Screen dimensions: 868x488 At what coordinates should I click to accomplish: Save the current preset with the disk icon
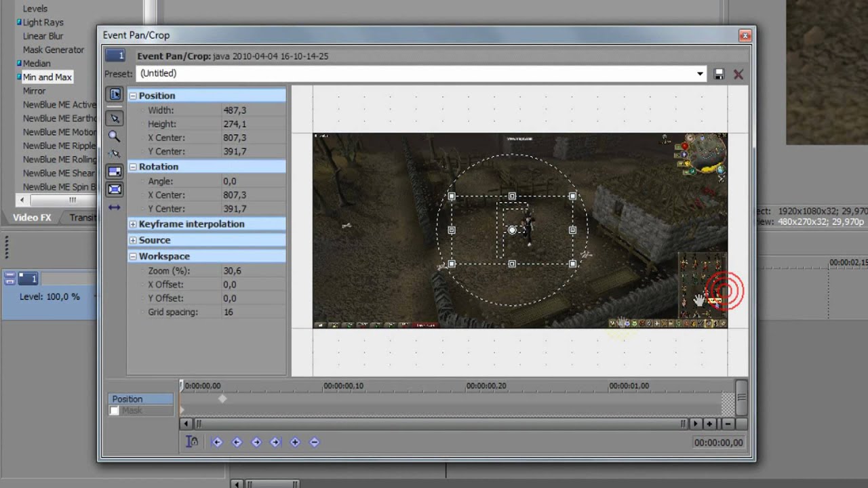coord(719,74)
